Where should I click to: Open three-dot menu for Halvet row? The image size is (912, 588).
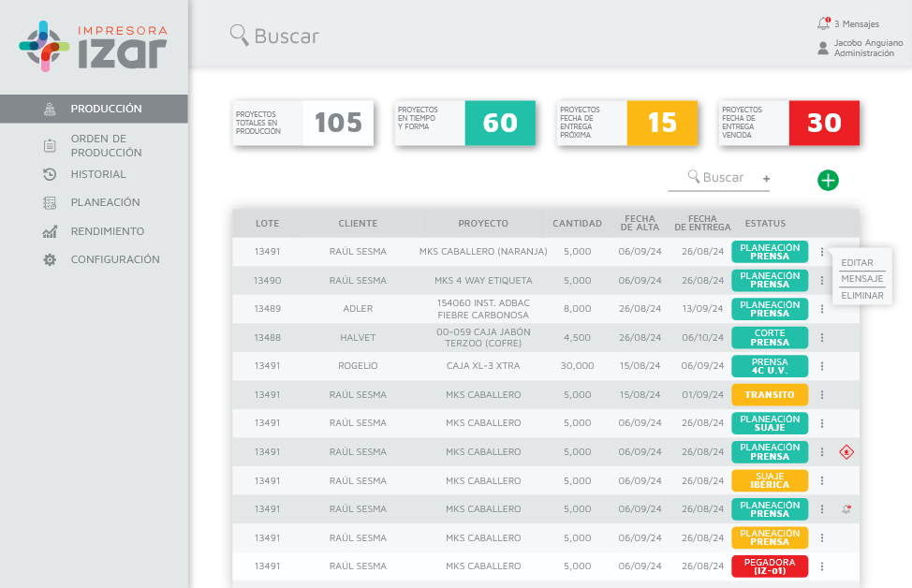(x=822, y=337)
